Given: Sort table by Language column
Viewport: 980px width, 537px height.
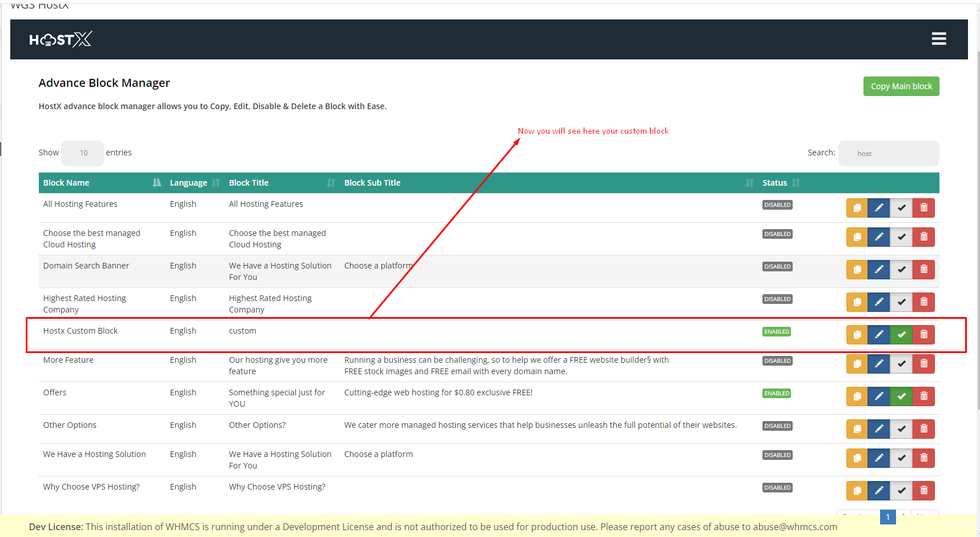Looking at the screenshot, I should pyautogui.click(x=194, y=183).
